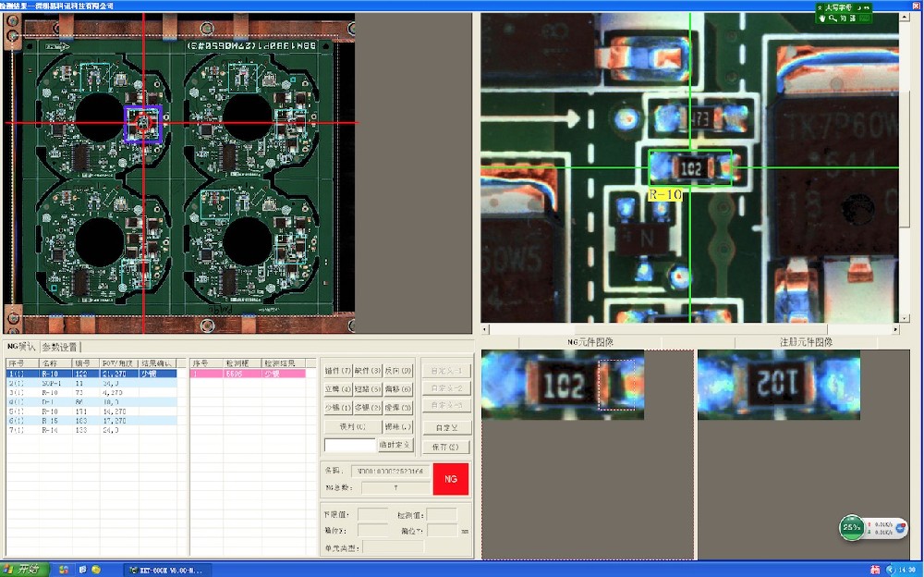Click the 少锡 (1) defect button
This screenshot has width=924, height=577.
click(337, 408)
